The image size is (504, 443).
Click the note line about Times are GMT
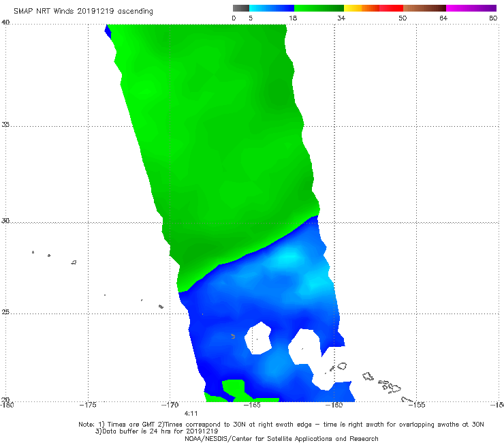coord(281,425)
